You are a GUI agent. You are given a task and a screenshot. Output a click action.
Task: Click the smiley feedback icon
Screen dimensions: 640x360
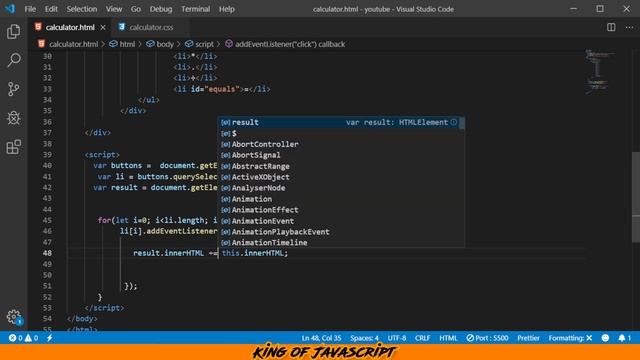click(x=605, y=338)
